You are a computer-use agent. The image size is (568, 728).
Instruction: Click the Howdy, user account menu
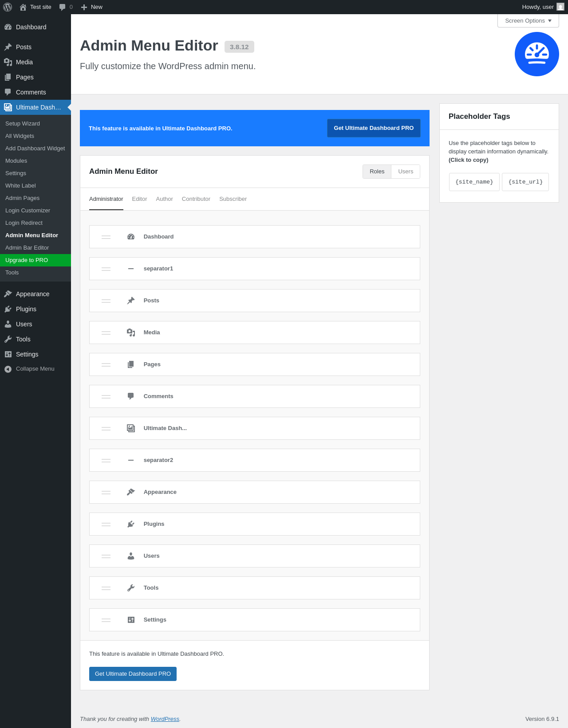(x=543, y=7)
